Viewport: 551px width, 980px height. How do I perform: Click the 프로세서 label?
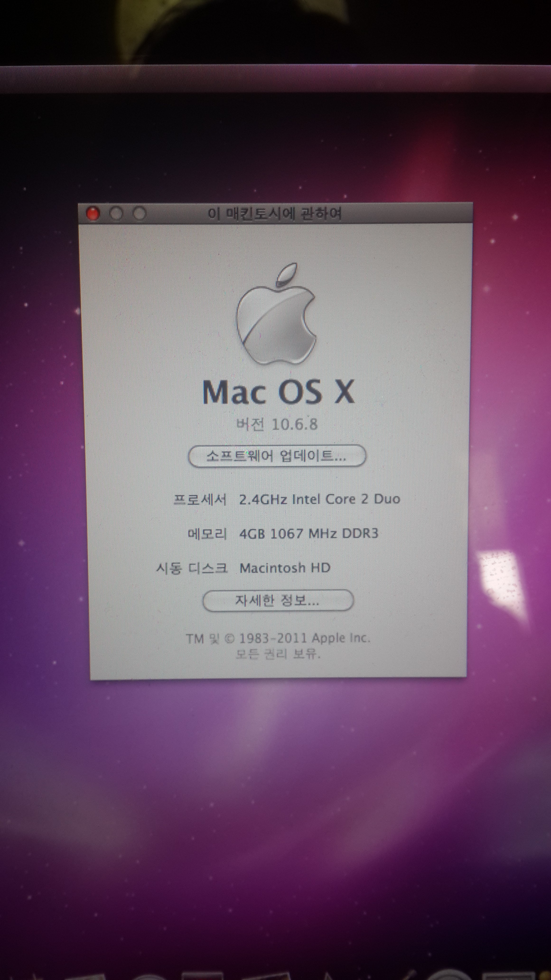coord(200,499)
